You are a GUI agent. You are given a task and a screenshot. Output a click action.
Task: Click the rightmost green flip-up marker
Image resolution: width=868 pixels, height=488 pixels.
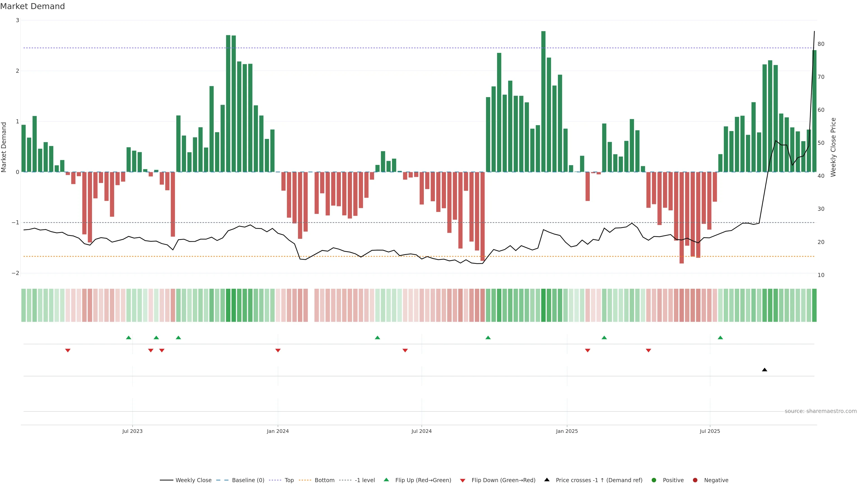click(x=720, y=338)
